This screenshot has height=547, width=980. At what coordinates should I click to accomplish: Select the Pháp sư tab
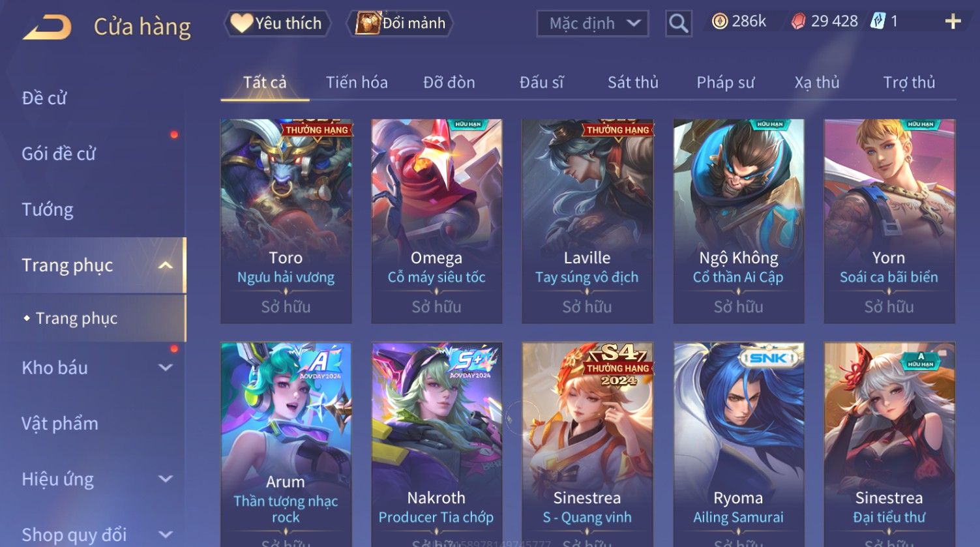click(725, 83)
